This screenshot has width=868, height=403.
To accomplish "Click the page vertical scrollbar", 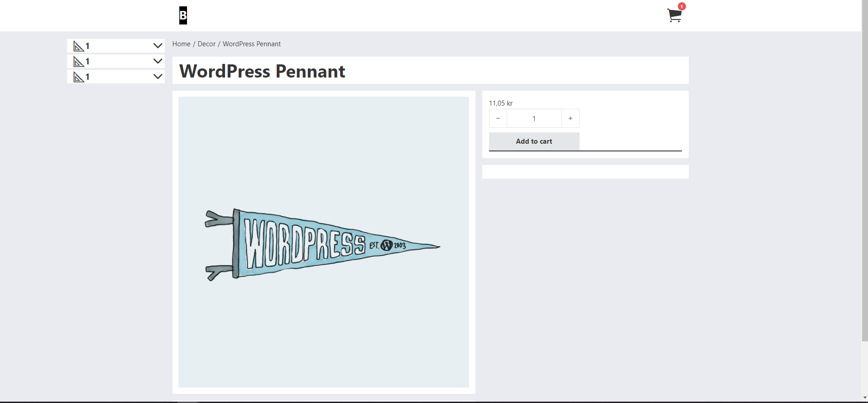I will (865, 170).
